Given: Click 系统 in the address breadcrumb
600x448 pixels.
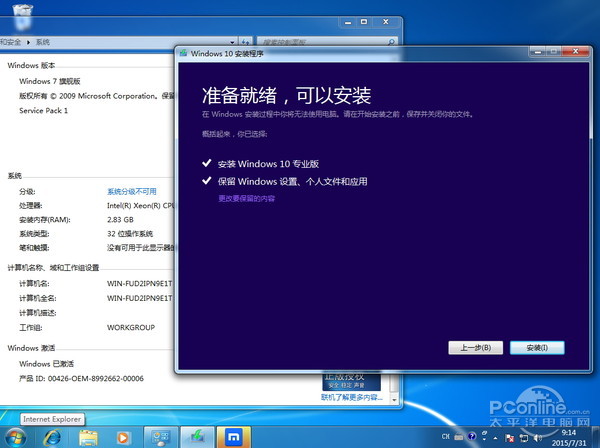Looking at the screenshot, I should [x=42, y=42].
